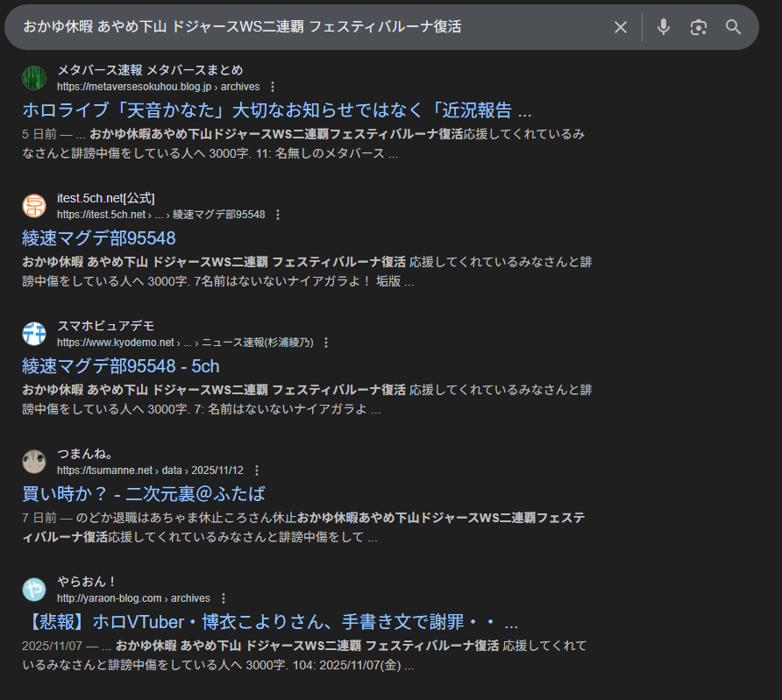Click the メタバース速報 site favicon
This screenshot has height=700, width=782.
coord(34,78)
